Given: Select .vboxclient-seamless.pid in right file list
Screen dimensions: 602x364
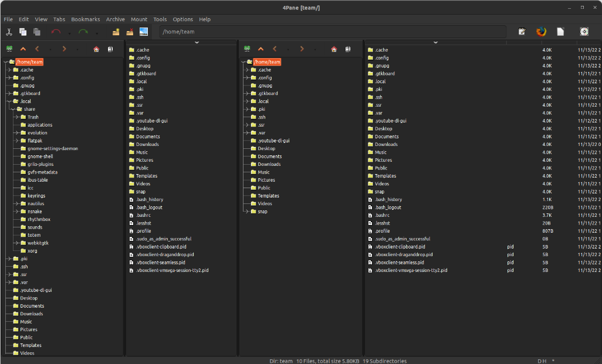Looking at the screenshot, I should coord(400,263).
